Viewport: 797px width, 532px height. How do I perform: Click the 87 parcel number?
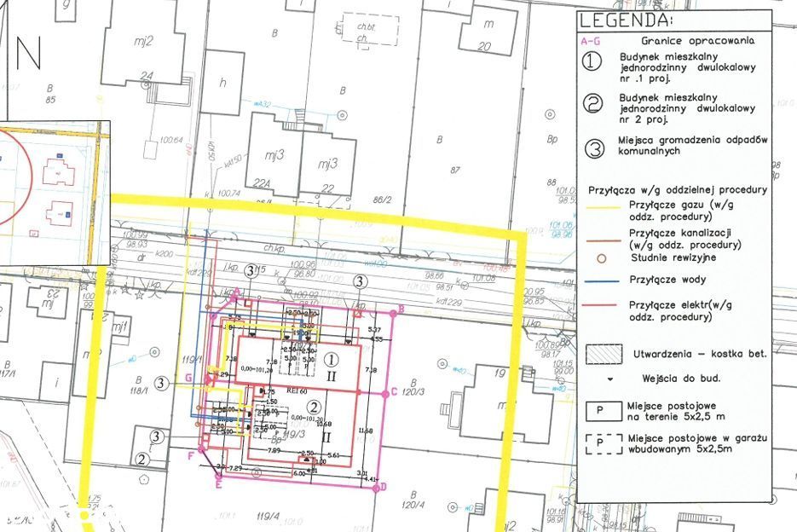point(455,171)
